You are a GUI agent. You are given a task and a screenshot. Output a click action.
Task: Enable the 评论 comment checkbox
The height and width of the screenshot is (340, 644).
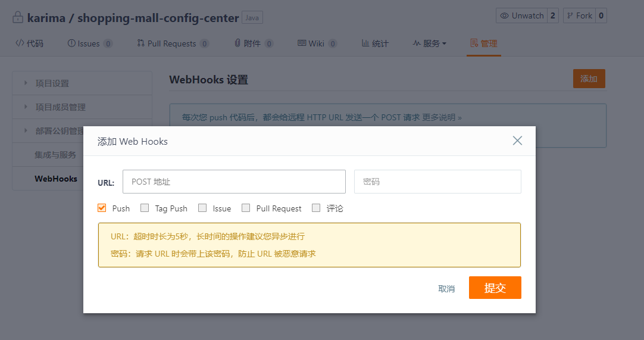point(316,208)
